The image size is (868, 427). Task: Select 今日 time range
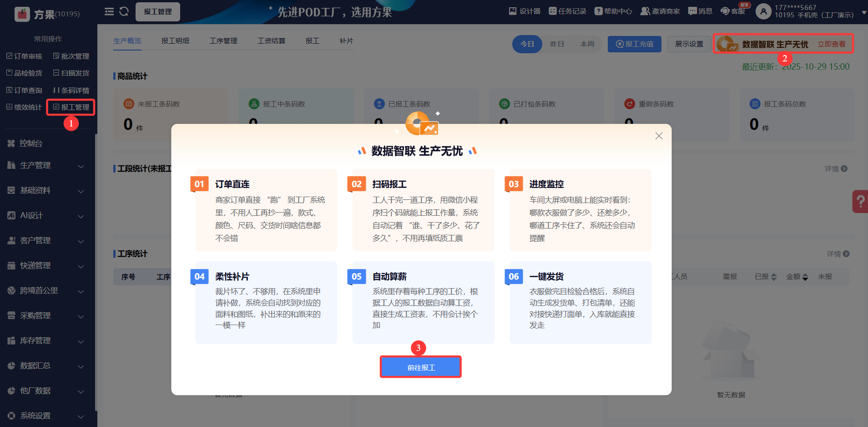[527, 44]
